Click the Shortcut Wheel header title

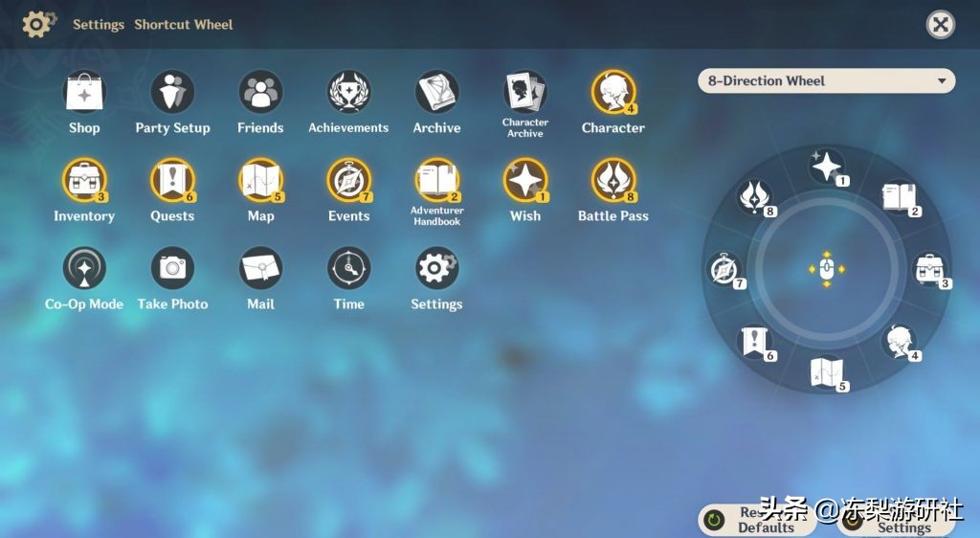click(x=184, y=24)
